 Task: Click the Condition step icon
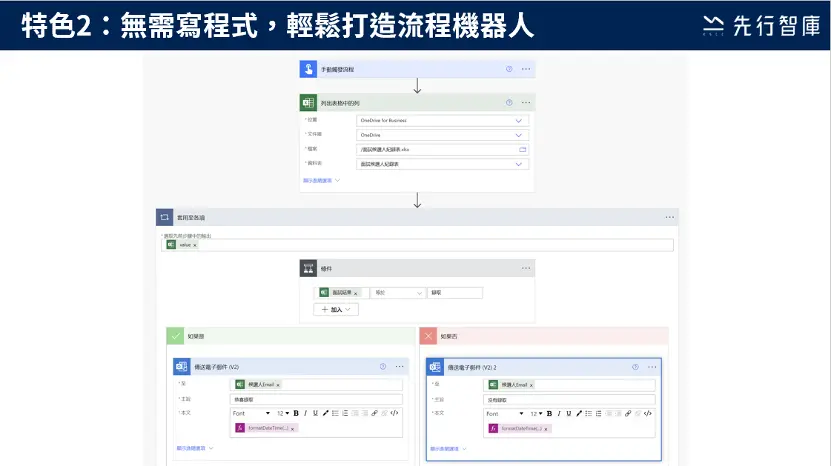308,269
